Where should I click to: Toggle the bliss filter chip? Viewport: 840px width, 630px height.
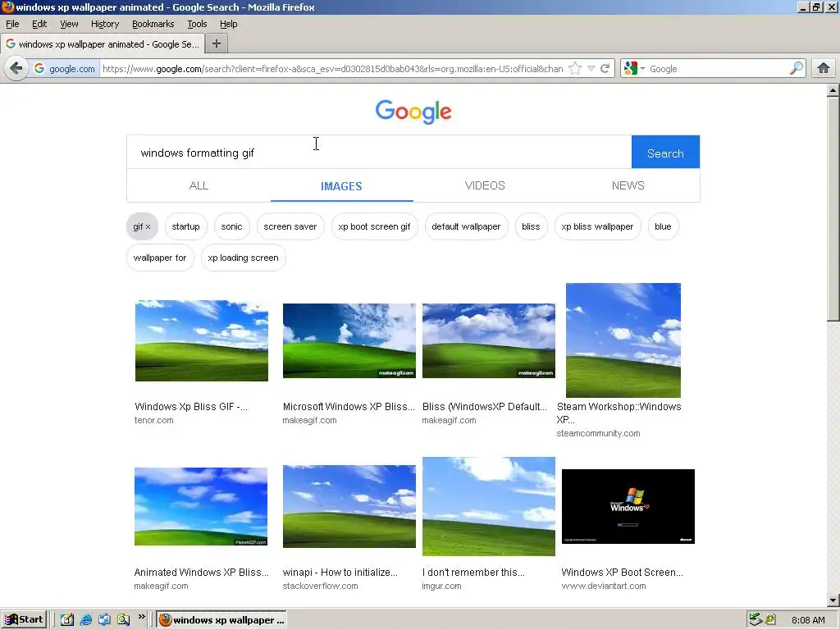pos(531,226)
